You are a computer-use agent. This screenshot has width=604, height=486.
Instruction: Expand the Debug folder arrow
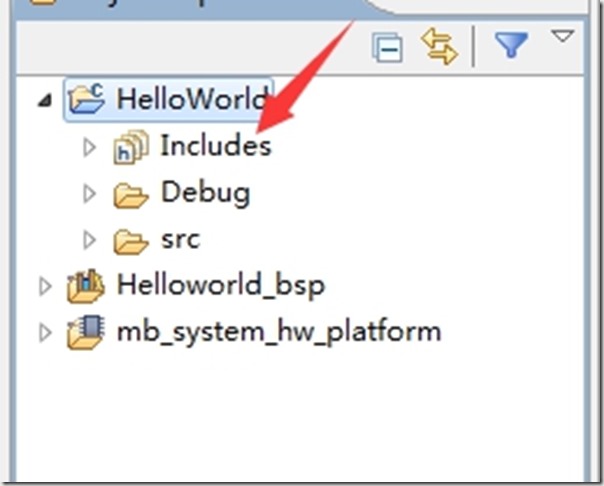(90, 193)
